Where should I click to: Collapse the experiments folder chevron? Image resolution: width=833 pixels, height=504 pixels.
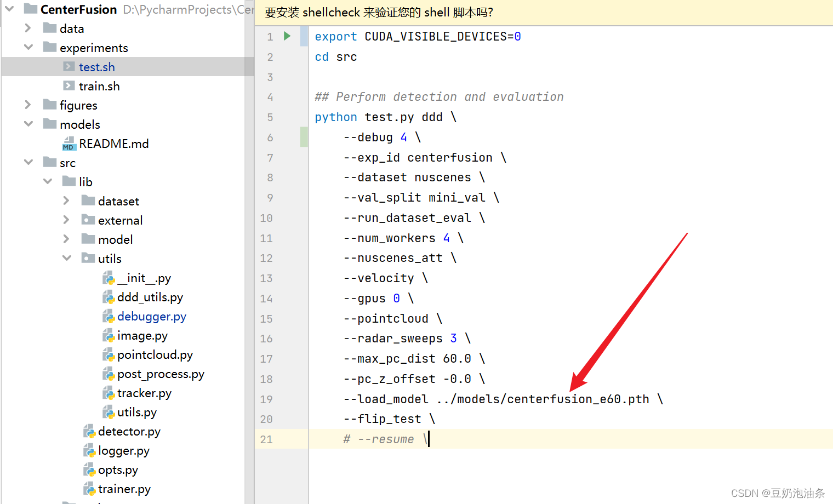(x=28, y=47)
